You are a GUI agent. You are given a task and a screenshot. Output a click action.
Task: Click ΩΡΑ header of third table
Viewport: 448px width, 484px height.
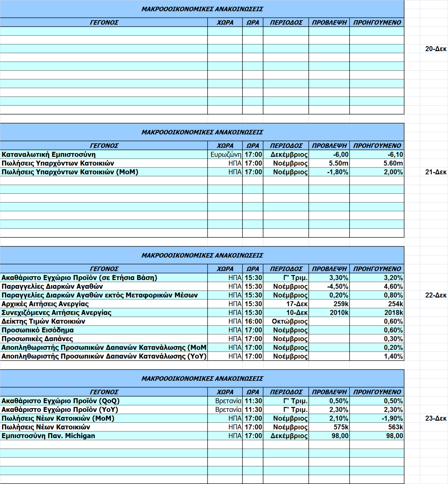253,269
